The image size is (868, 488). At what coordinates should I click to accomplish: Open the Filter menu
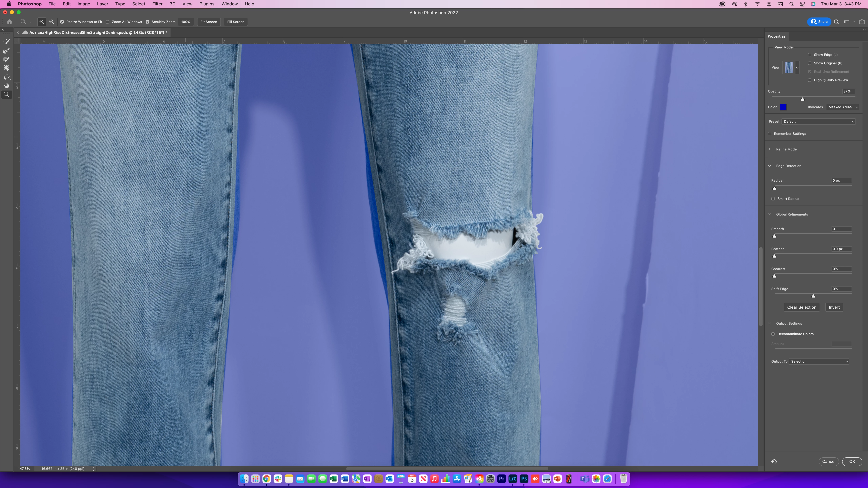[x=157, y=4]
